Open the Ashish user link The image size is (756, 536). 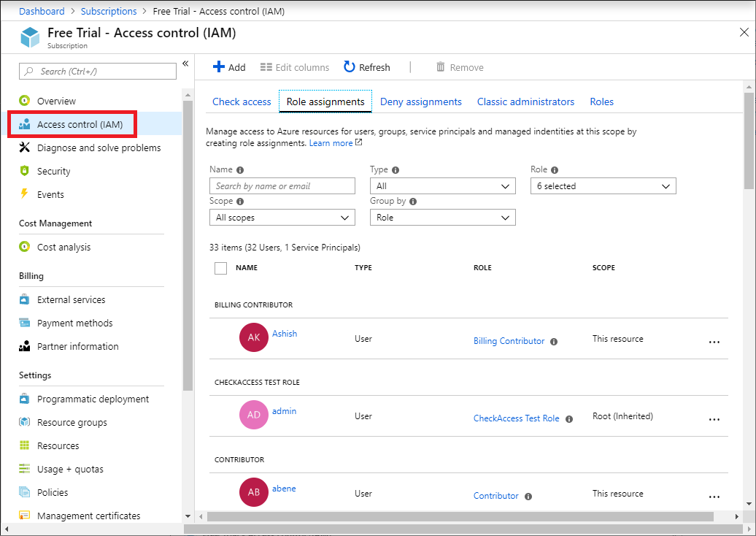[x=285, y=334]
